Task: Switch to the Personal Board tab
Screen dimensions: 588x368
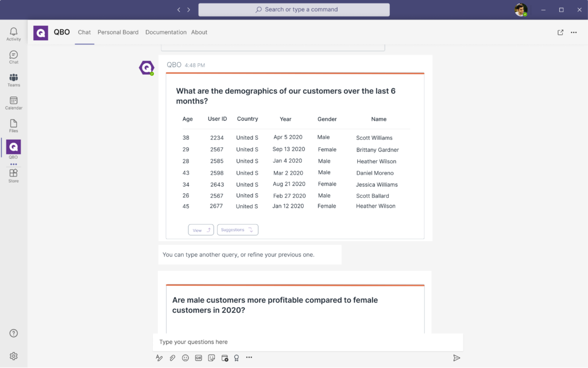Action: (x=118, y=33)
